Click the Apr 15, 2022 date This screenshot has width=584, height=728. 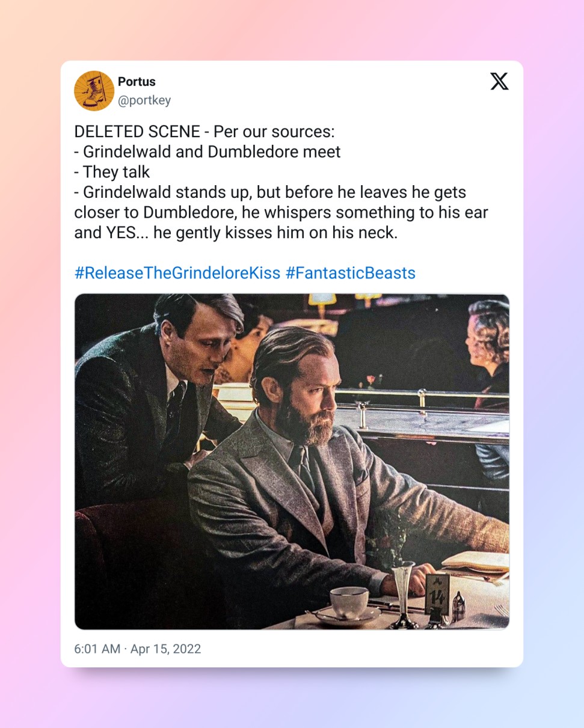[x=164, y=649]
